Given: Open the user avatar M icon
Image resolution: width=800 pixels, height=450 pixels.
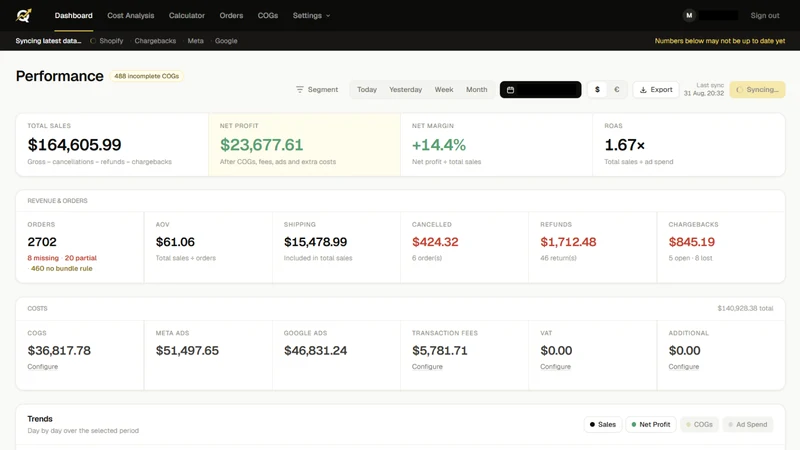Looking at the screenshot, I should (x=689, y=15).
